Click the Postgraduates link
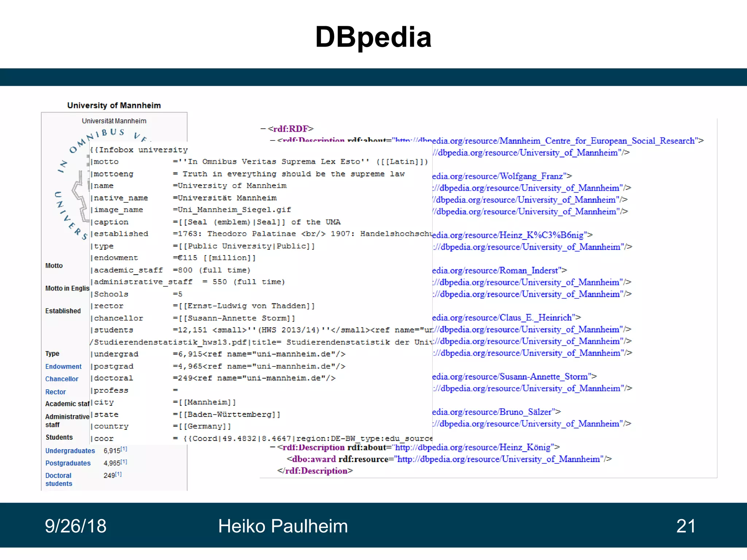Viewport: 747px width, 560px height. coord(68,463)
